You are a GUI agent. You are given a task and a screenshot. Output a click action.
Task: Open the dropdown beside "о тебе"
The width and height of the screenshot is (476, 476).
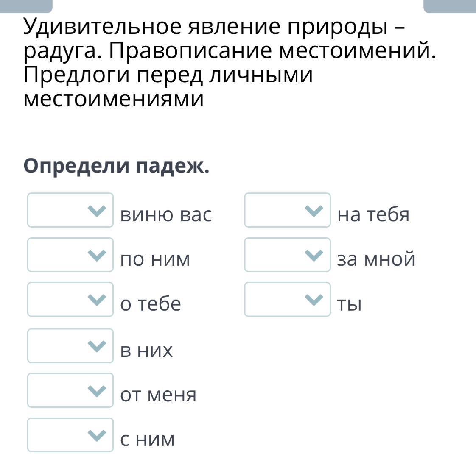pyautogui.click(x=70, y=299)
